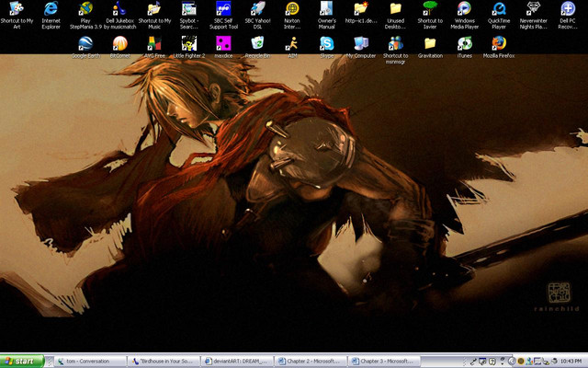Click the MSN Messenger tray icon

pyautogui.click(x=529, y=362)
